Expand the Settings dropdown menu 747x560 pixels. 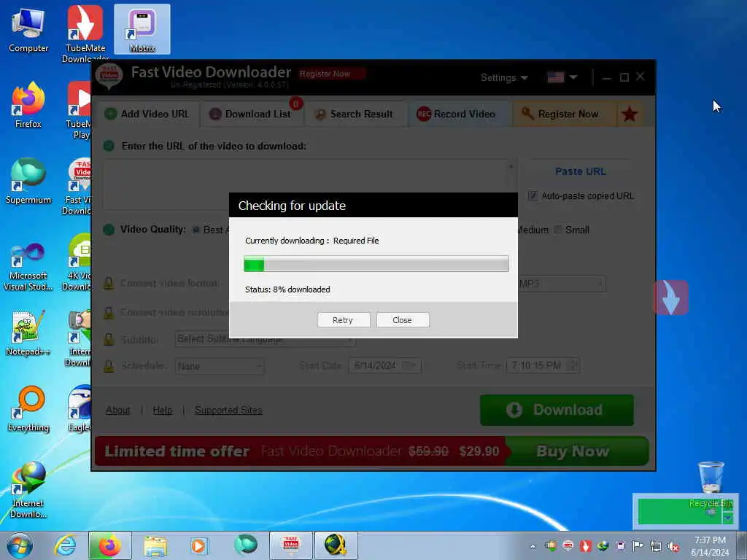504,77
